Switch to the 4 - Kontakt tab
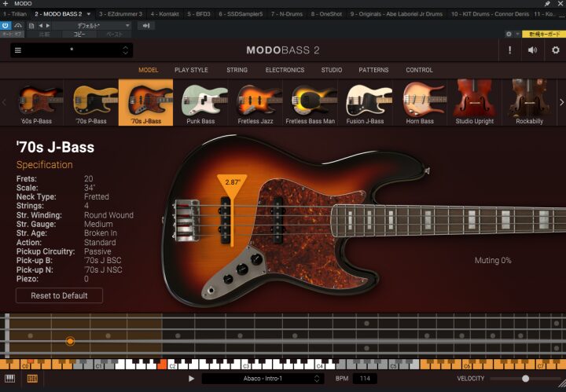Screen dimensions: 566x392 click(164, 14)
